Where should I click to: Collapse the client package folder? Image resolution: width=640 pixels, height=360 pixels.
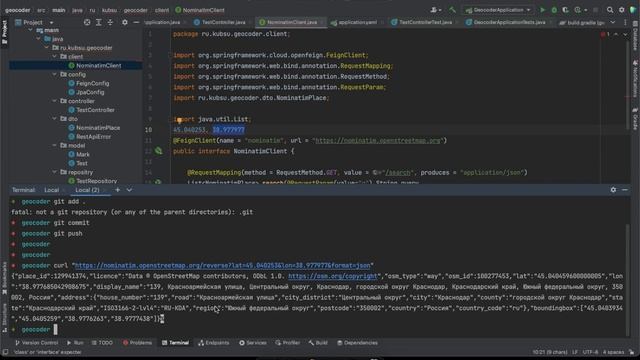[x=55, y=56]
